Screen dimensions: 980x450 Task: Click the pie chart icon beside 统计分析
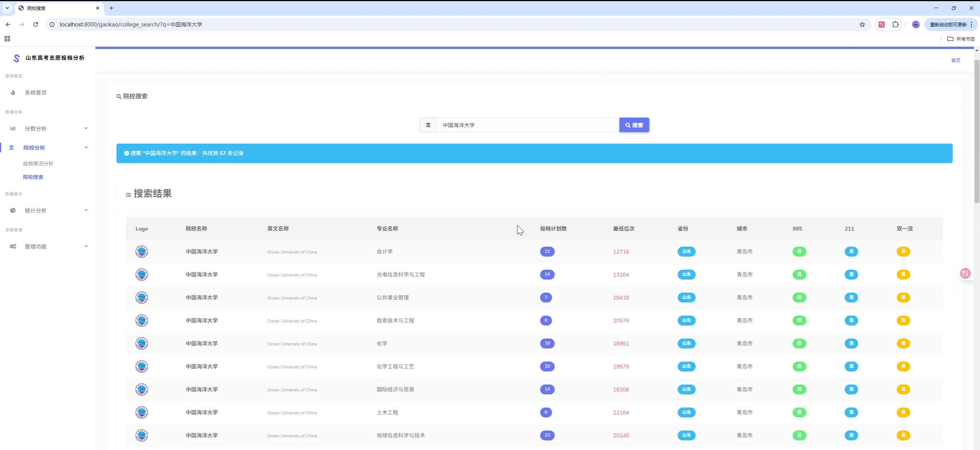pos(13,210)
